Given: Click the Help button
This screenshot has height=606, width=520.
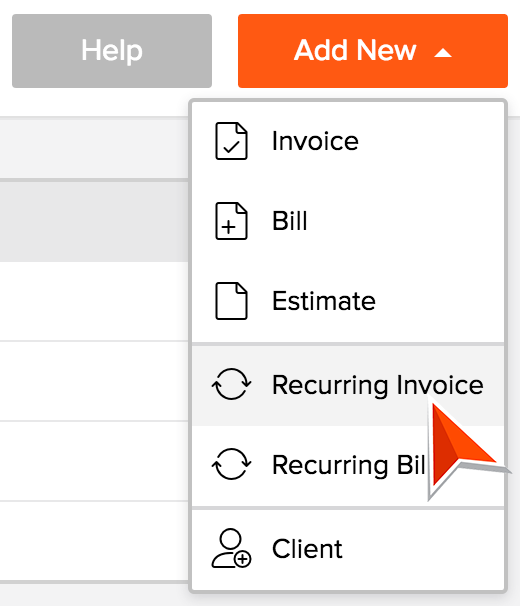Looking at the screenshot, I should tap(112, 51).
